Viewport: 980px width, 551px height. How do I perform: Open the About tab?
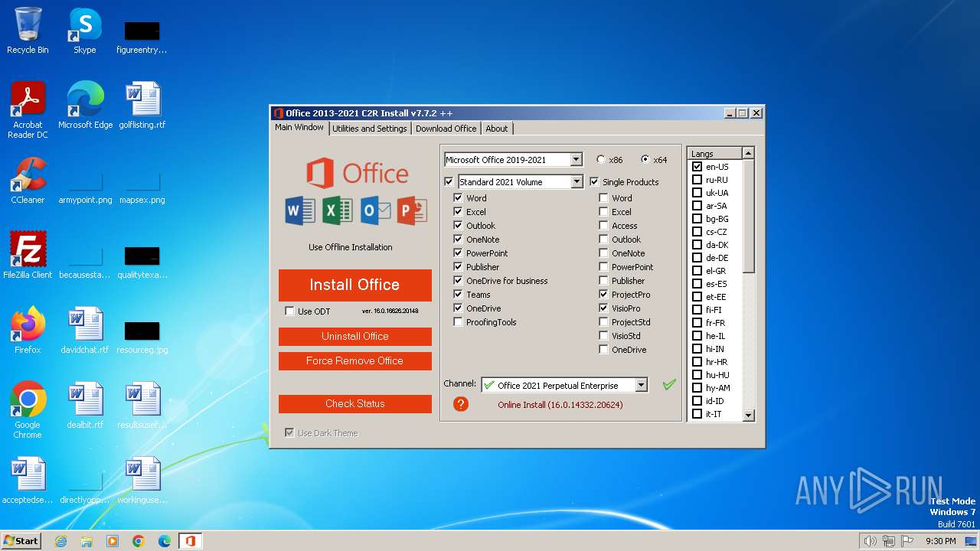[x=497, y=129]
